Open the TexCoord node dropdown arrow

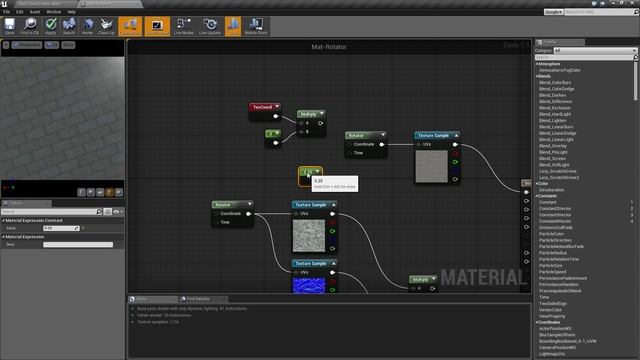coord(277,107)
